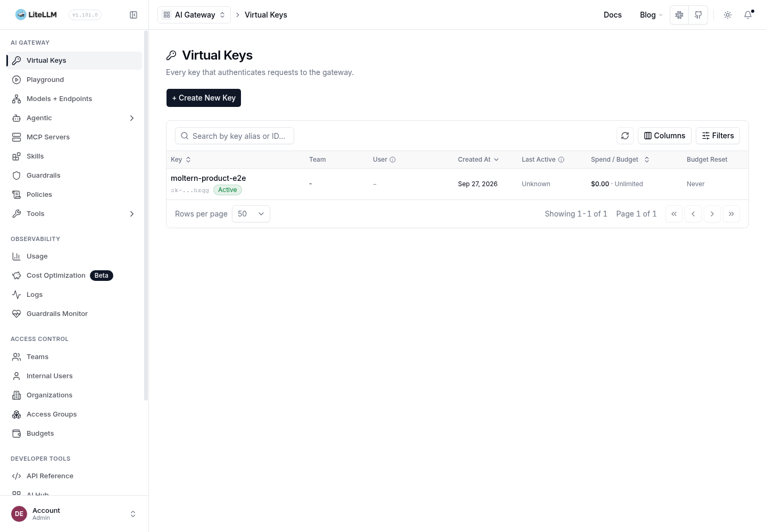Go to first page of results

(x=674, y=214)
